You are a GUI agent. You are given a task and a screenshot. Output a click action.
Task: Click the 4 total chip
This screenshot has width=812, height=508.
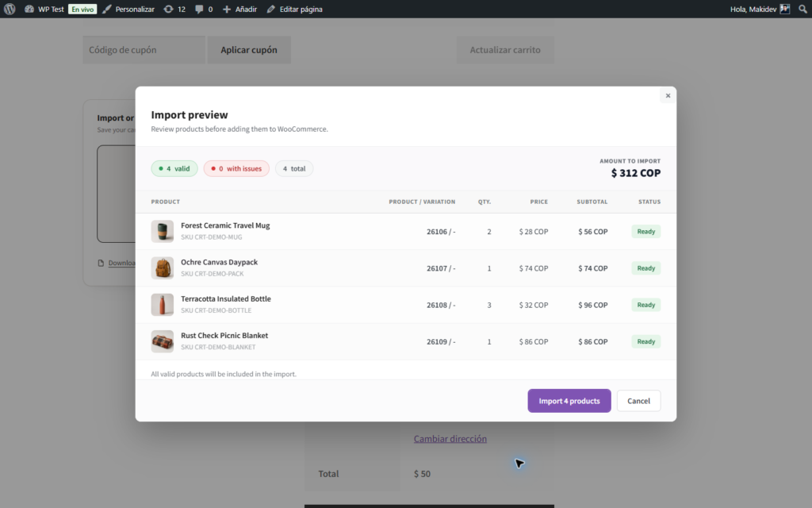294,168
